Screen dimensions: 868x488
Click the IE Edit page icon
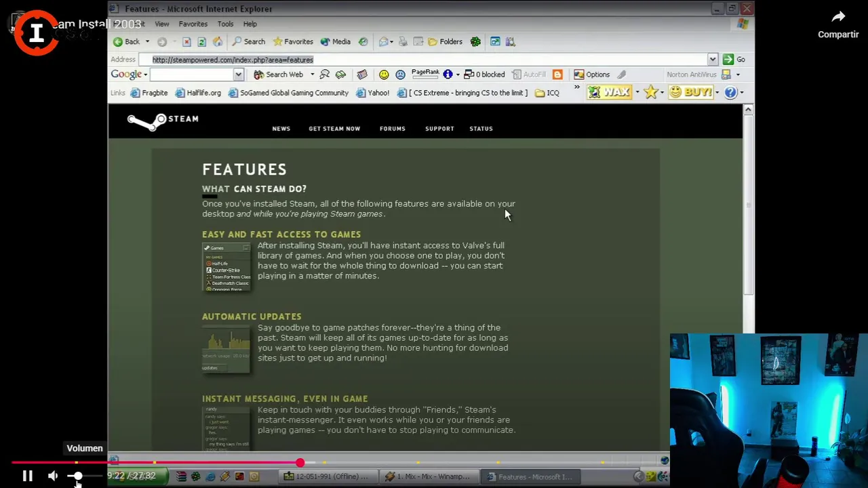coord(418,42)
